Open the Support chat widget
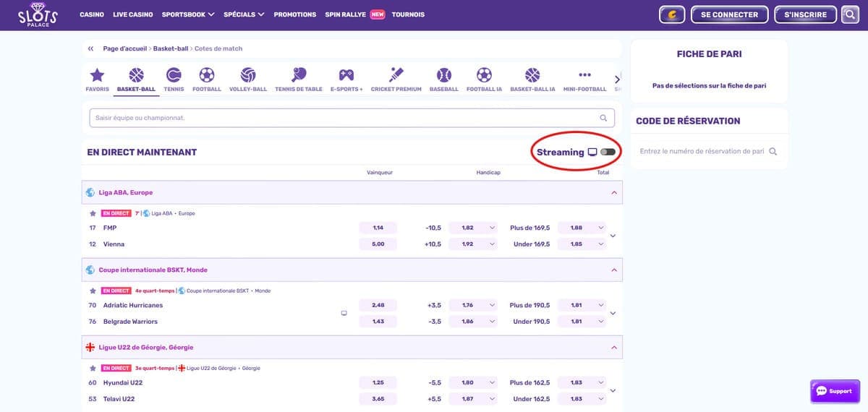Screen dimensions: 868x412 [834, 391]
